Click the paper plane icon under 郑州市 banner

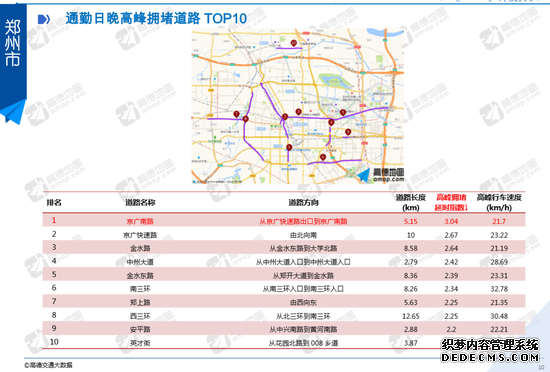pos(13,112)
